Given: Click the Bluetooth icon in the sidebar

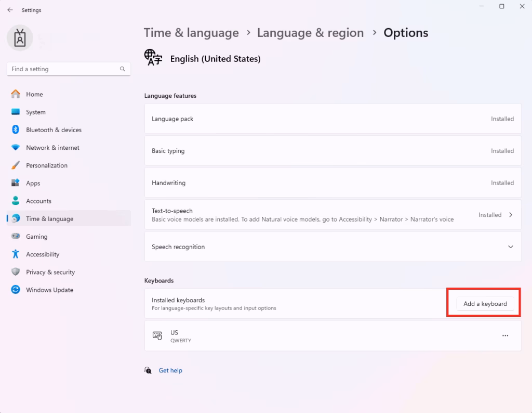Looking at the screenshot, I should [x=16, y=130].
